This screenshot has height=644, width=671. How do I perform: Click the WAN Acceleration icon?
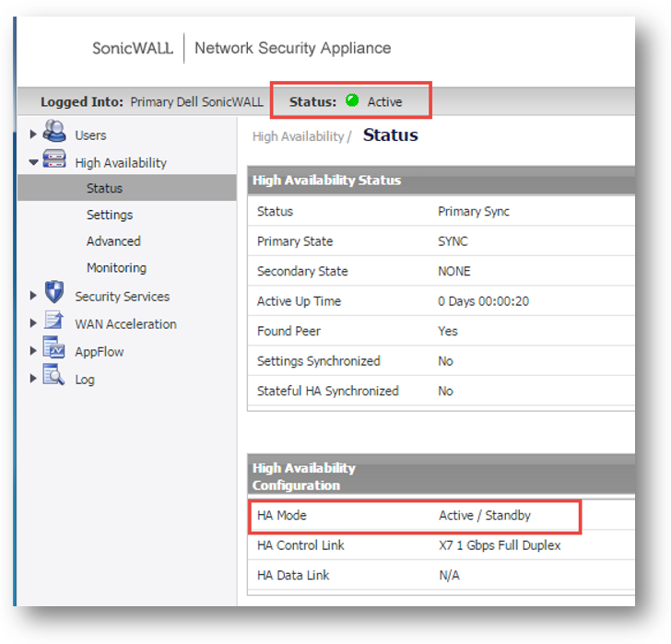54,322
